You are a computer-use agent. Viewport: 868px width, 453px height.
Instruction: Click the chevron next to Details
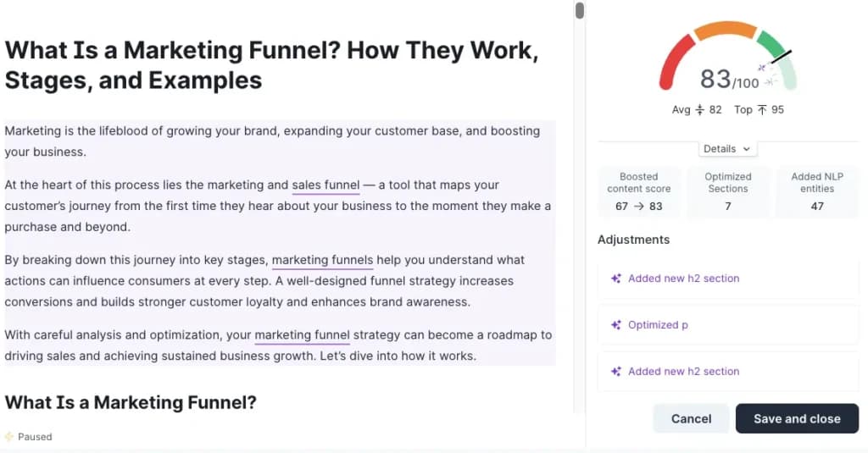pos(746,149)
